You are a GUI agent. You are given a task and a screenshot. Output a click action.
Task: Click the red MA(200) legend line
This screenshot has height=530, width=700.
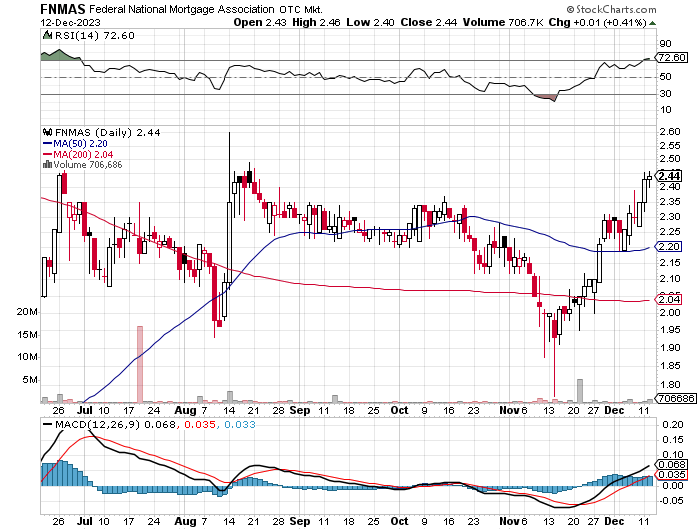[x=47, y=154]
